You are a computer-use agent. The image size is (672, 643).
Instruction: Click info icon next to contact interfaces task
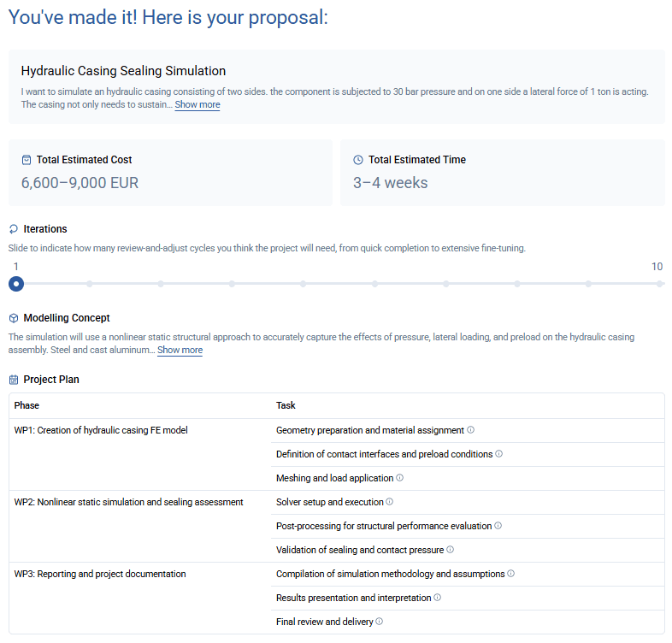(499, 454)
